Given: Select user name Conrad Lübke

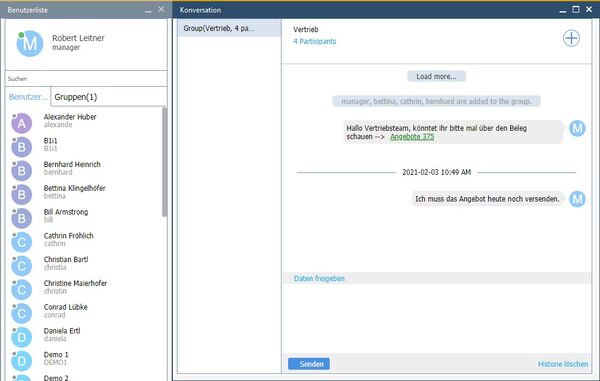Looking at the screenshot, I should pyautogui.click(x=65, y=307).
